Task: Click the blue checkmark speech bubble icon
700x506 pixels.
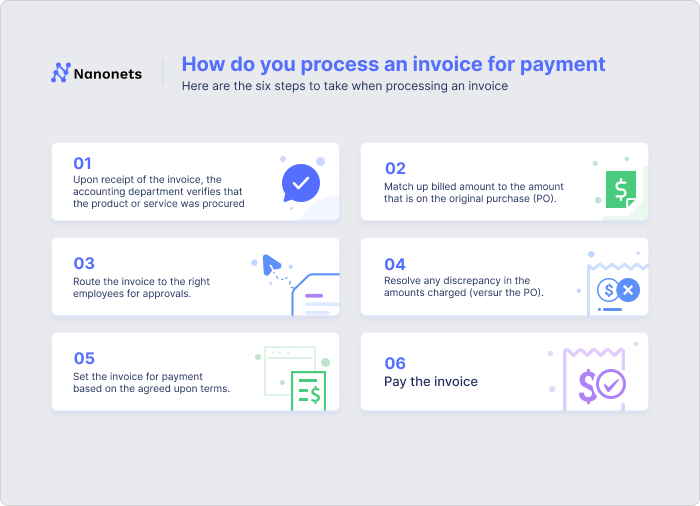Action: (300, 184)
